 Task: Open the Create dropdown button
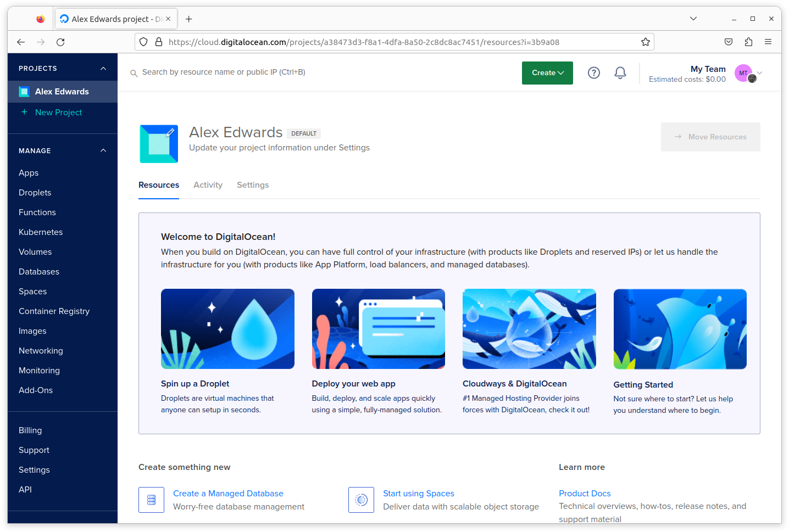click(x=547, y=73)
